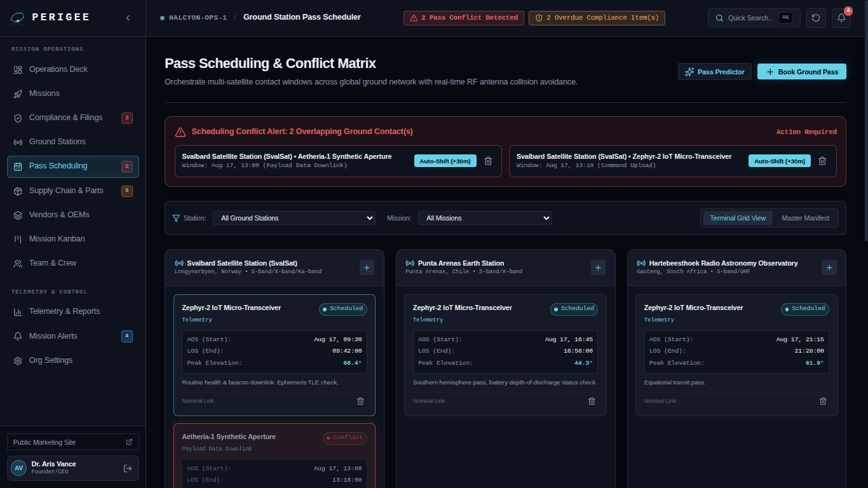Viewport: 868px width, 488px height.
Task: Click the magnifier icon in Quick Search
Action: (x=719, y=18)
